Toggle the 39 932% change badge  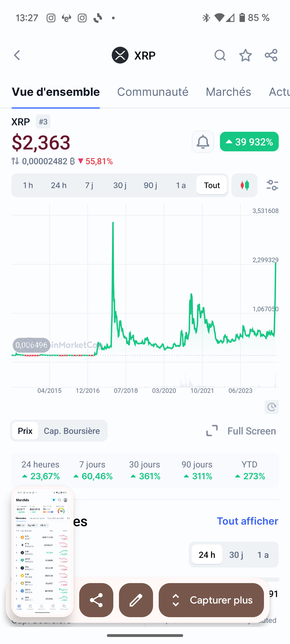point(249,142)
